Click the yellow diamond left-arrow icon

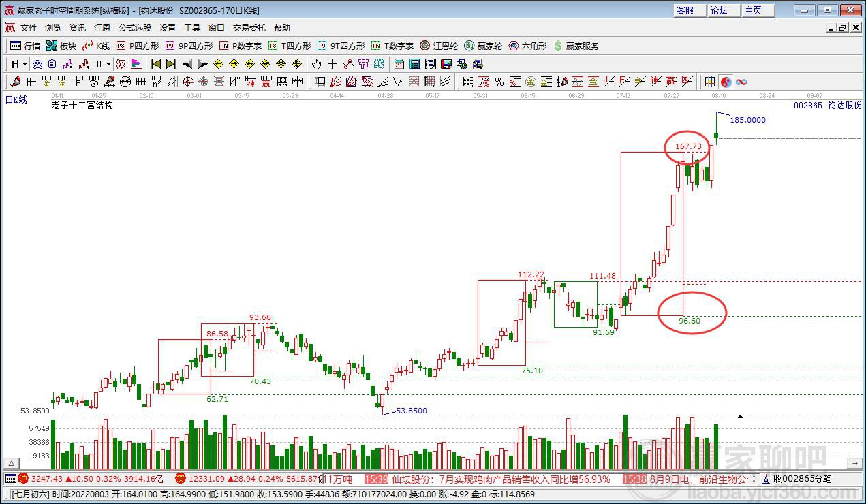(x=218, y=64)
